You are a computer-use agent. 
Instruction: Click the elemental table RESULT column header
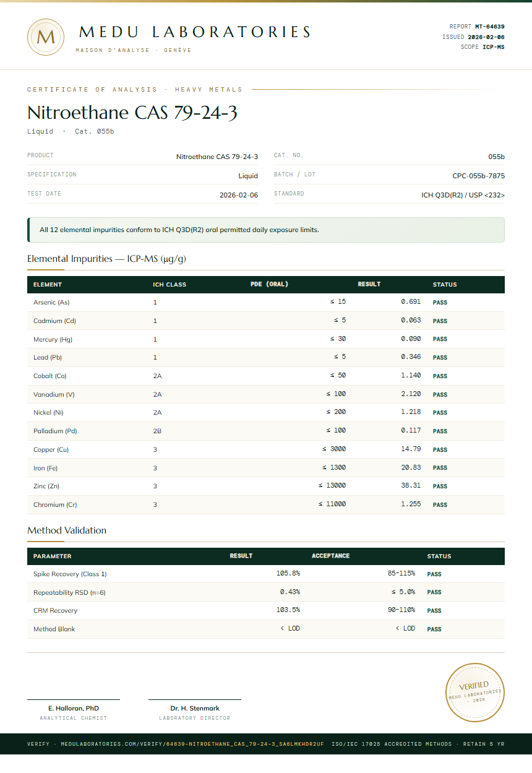click(x=369, y=285)
